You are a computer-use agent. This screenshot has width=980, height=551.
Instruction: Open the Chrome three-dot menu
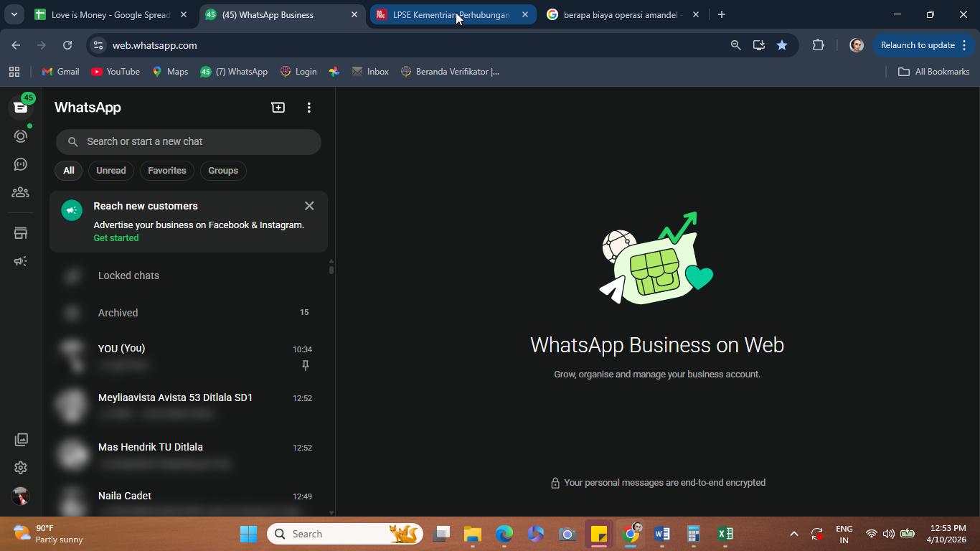[964, 45]
